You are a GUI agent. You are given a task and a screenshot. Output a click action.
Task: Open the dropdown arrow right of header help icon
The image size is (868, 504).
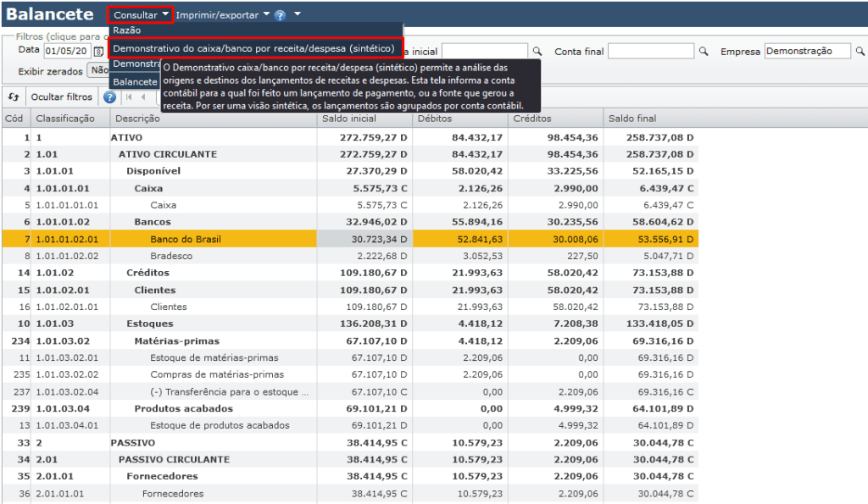(298, 14)
